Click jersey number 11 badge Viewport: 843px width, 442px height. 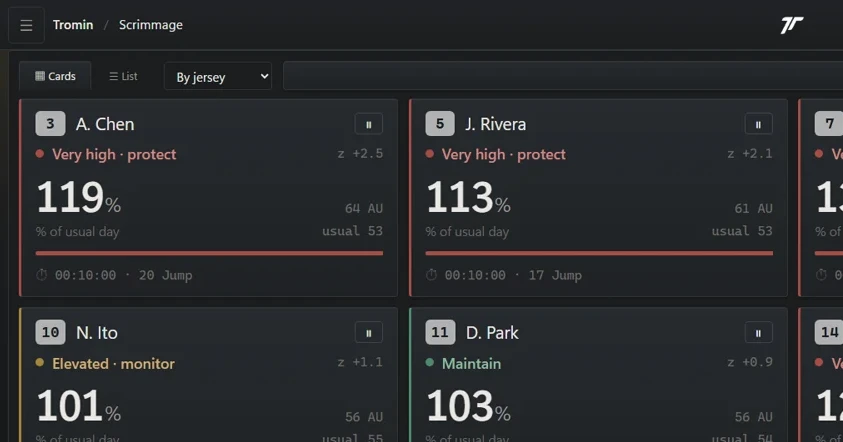(440, 332)
